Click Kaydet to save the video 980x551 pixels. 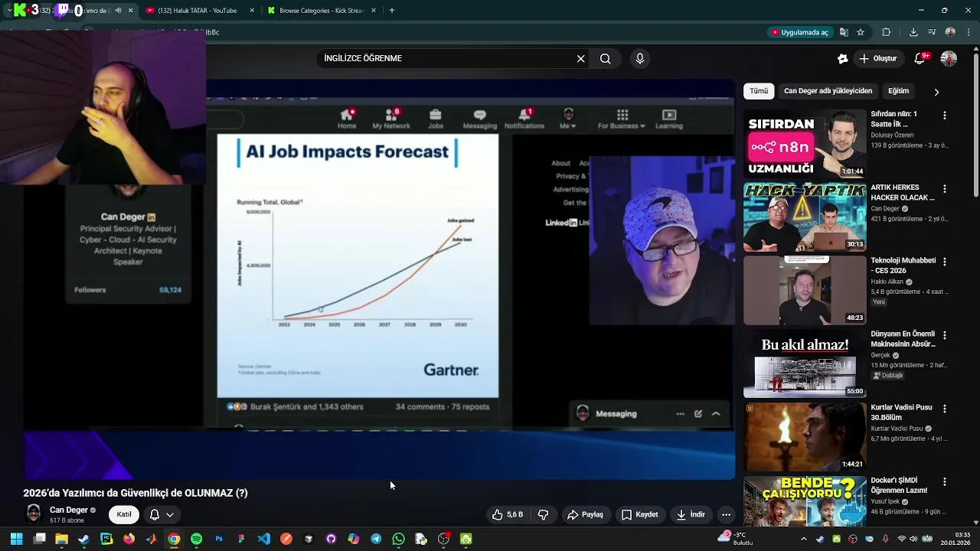coord(639,515)
